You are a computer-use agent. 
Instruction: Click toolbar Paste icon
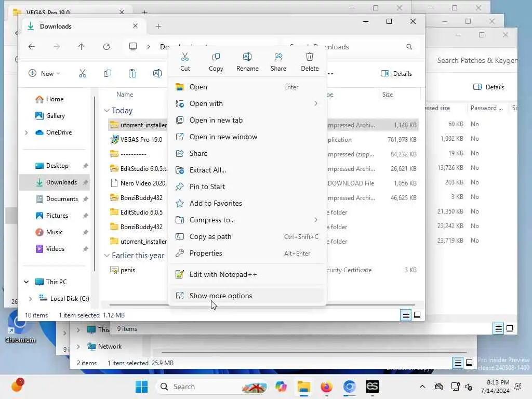(132, 73)
